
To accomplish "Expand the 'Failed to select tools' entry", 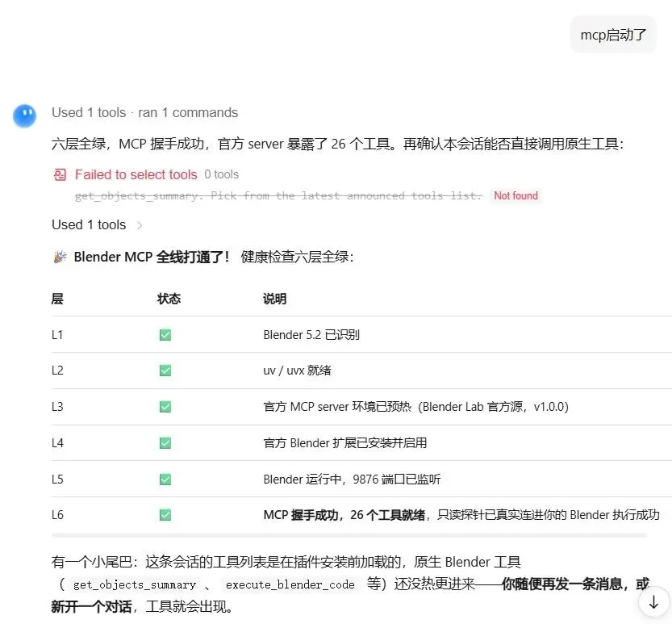I will (136, 174).
